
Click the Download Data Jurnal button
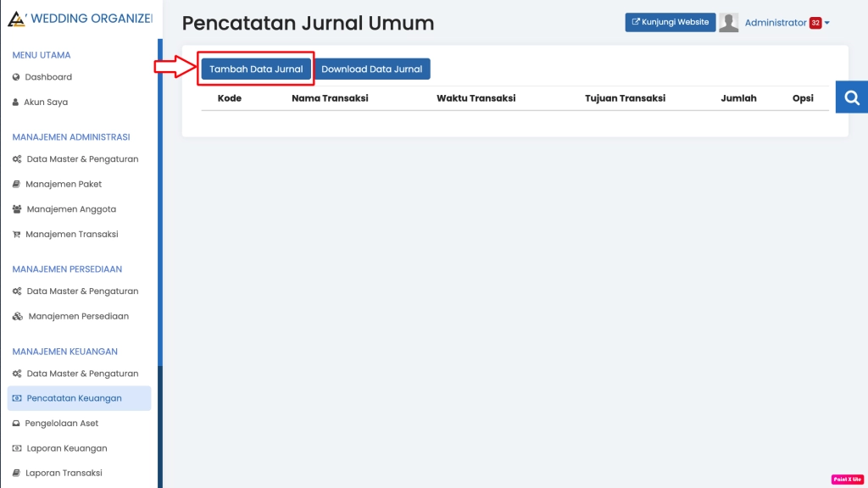point(371,69)
